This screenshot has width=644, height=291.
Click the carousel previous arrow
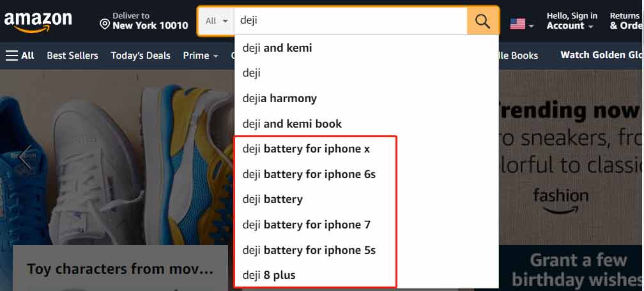pos(25,158)
